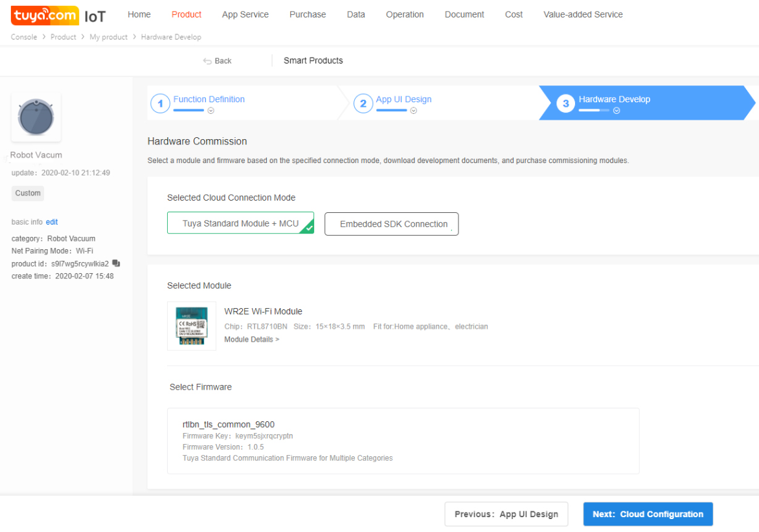Viewport: 759px width, 532px height.
Task: Click Next: Cloud Configuration
Action: click(x=648, y=514)
